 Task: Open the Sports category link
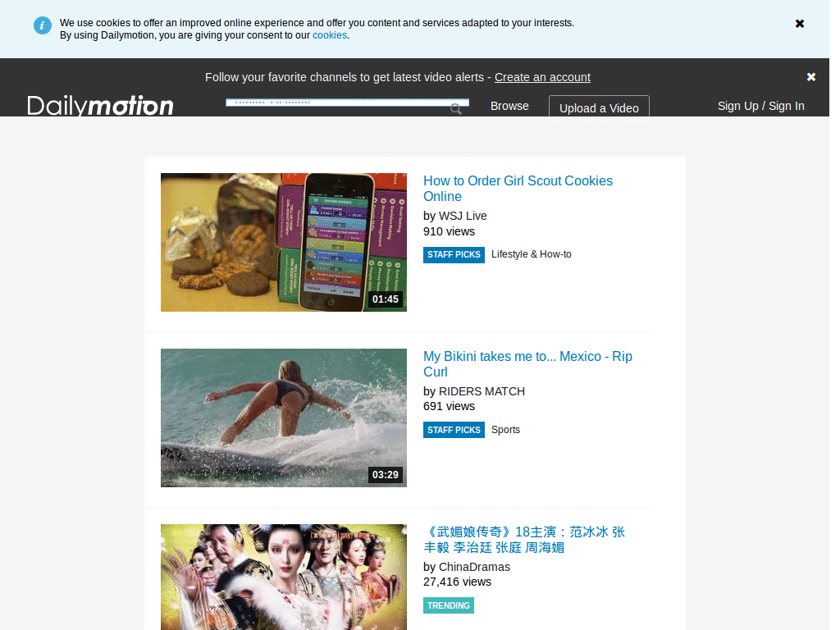coord(505,429)
